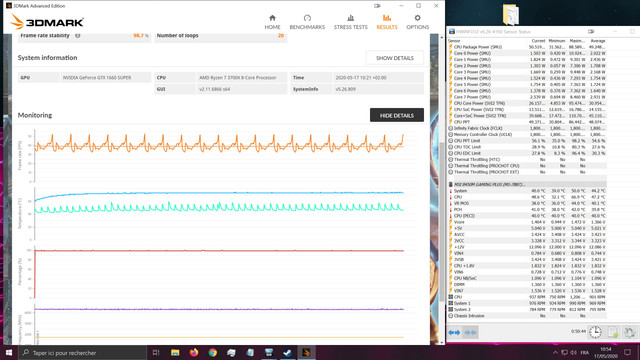Click the Taper ici pour rechercher search box
Image resolution: width=640 pixels, height=360 pixels.
pyautogui.click(x=82, y=352)
